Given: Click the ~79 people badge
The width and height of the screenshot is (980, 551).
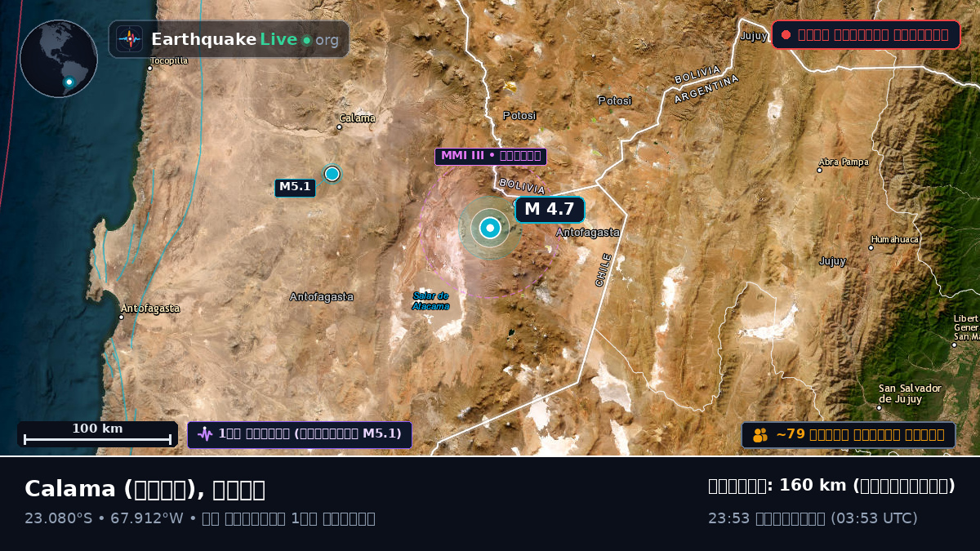Looking at the screenshot, I should tap(849, 435).
